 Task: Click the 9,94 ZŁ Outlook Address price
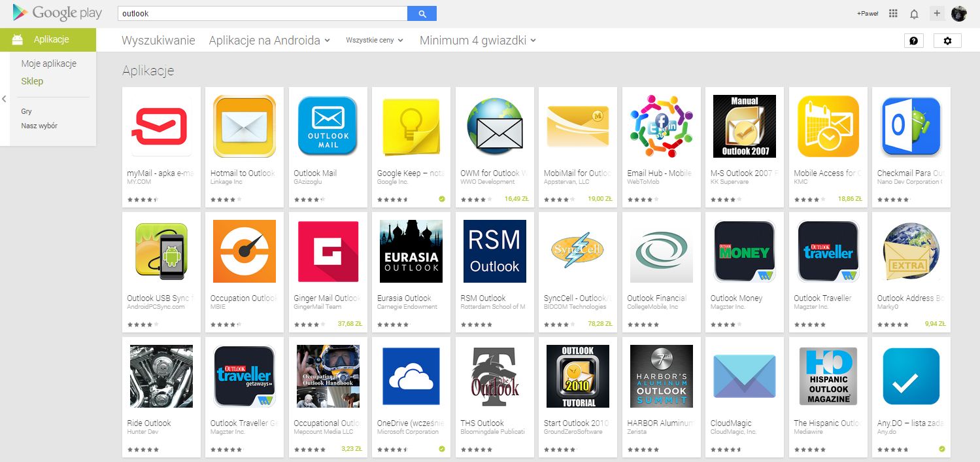click(935, 323)
